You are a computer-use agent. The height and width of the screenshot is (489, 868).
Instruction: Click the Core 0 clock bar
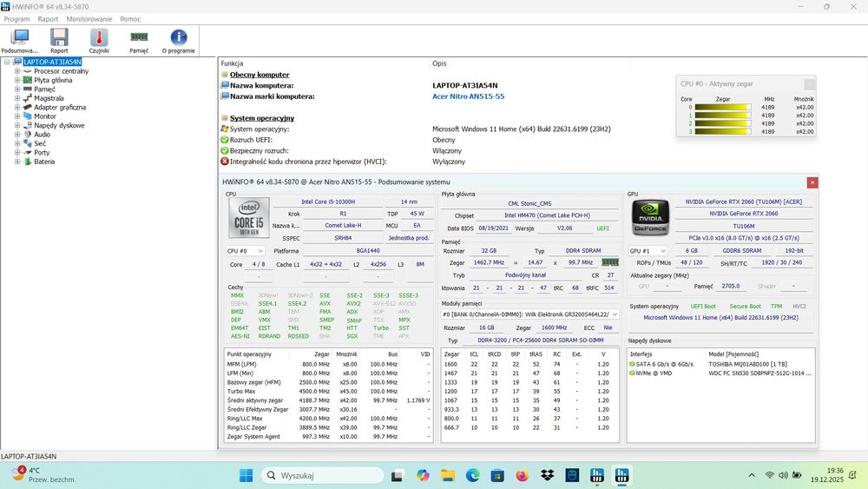tap(722, 108)
